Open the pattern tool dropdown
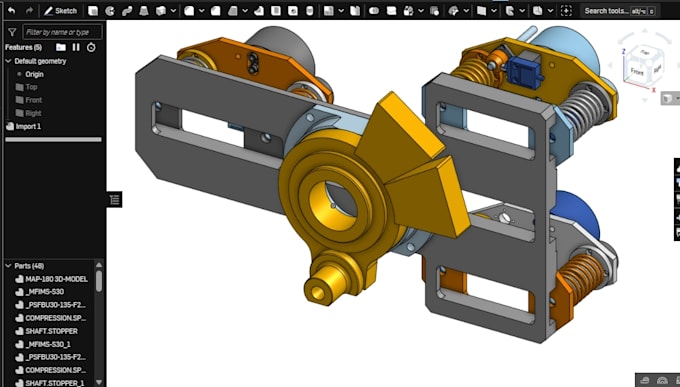The height and width of the screenshot is (387, 680). (341, 11)
